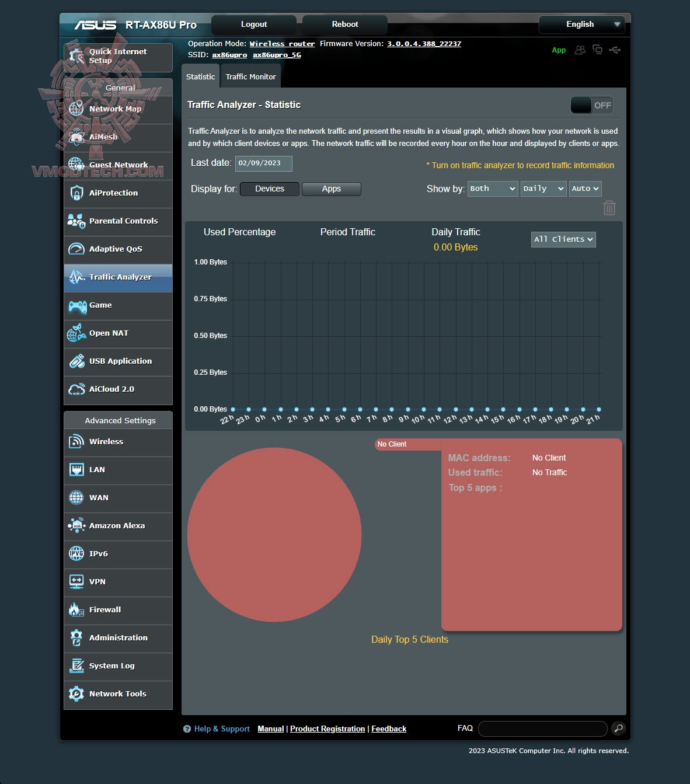Viewport: 690px width, 784px height.
Task: Open Administration gear icon
Action: point(76,637)
